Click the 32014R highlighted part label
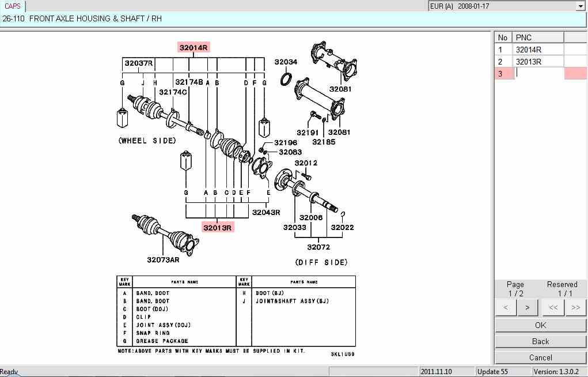 click(194, 47)
